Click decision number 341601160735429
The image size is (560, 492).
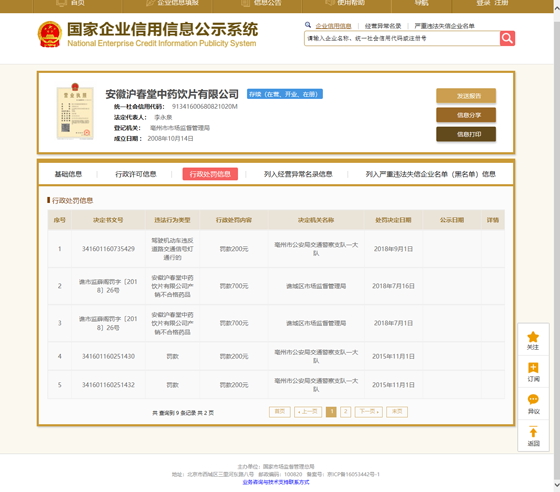[x=108, y=249]
